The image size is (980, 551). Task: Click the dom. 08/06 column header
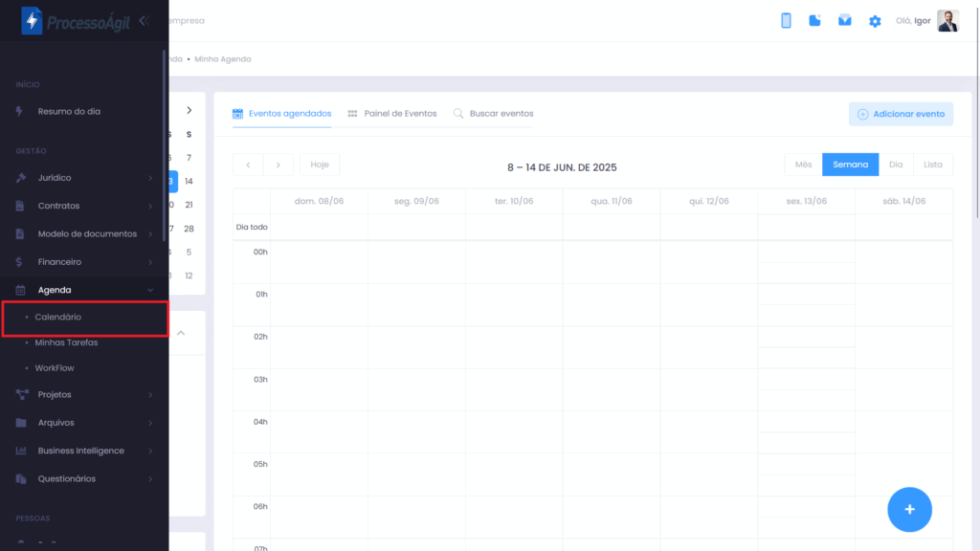click(x=320, y=201)
